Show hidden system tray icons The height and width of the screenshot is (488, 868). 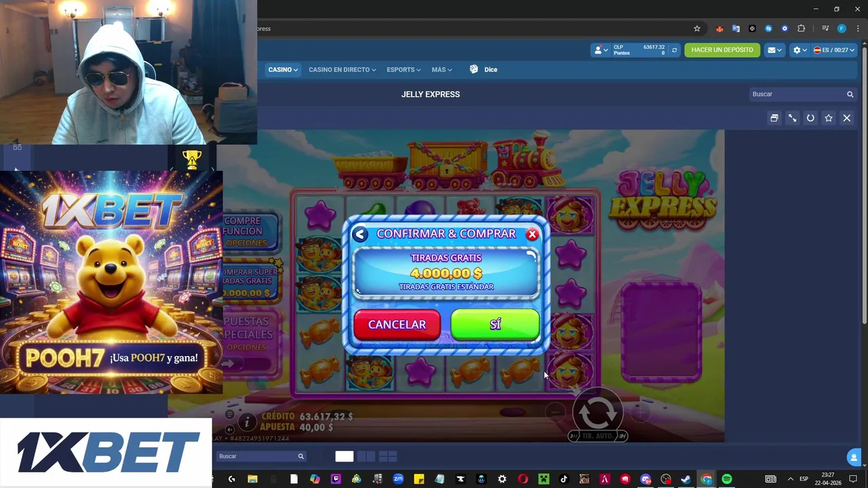click(x=790, y=479)
